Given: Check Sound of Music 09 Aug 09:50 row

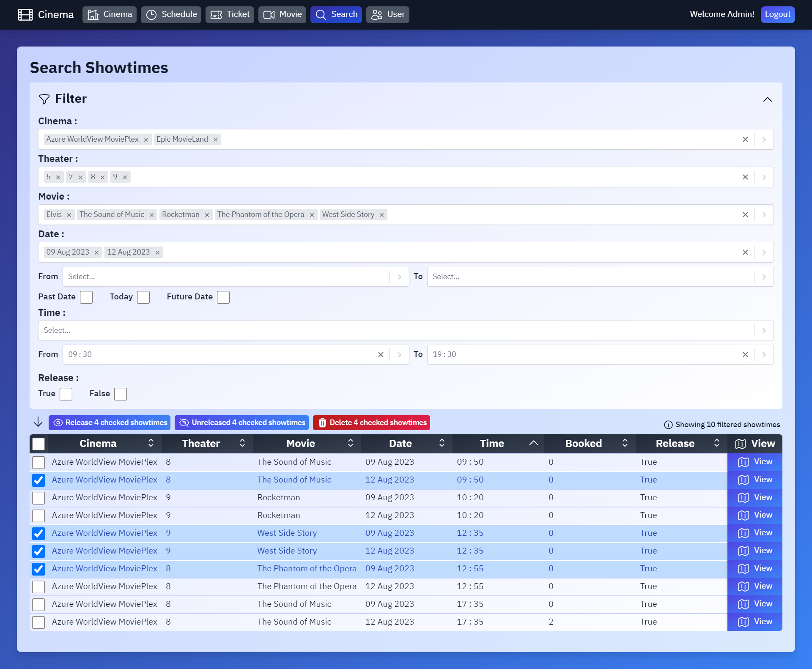Looking at the screenshot, I should 38,463.
